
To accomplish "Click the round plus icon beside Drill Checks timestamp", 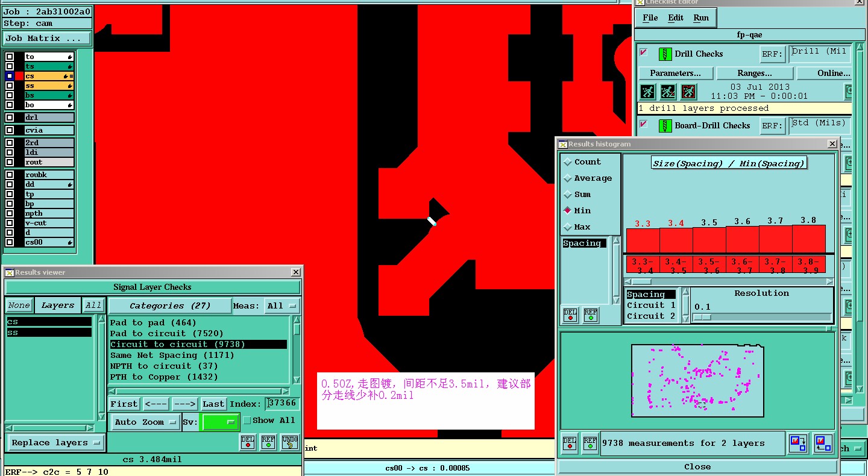I will coord(850,92).
